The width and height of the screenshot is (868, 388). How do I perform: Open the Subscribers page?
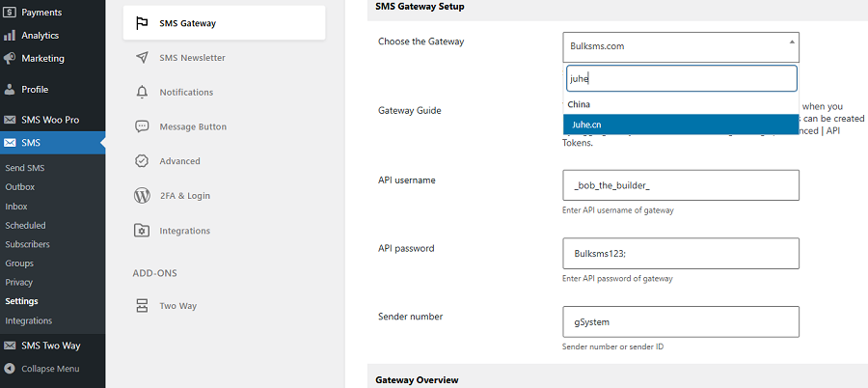point(27,244)
